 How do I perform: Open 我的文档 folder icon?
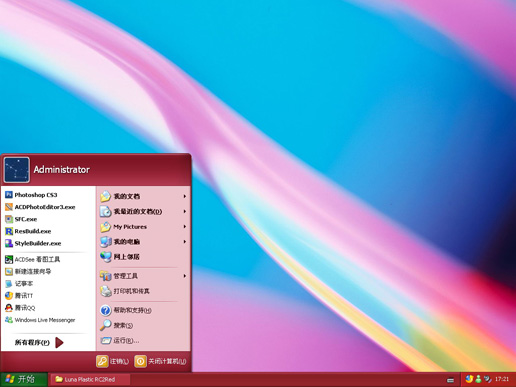(106, 196)
